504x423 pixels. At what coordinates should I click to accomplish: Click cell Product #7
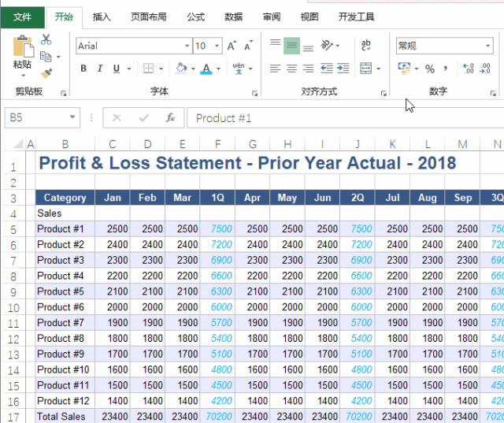65,323
